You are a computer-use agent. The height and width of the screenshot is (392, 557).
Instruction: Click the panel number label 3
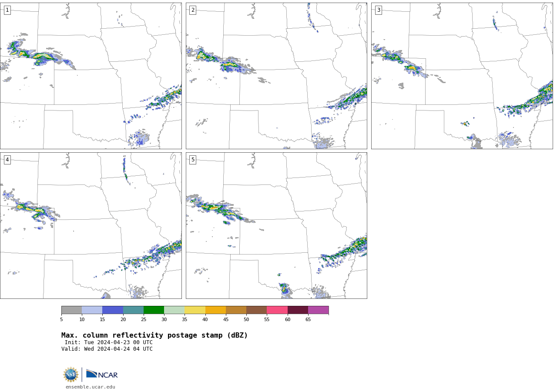(x=378, y=10)
